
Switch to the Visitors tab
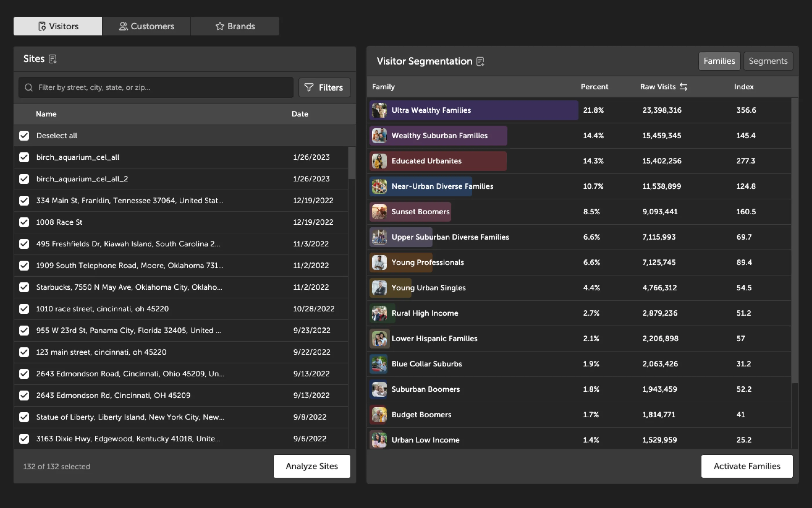tap(58, 26)
